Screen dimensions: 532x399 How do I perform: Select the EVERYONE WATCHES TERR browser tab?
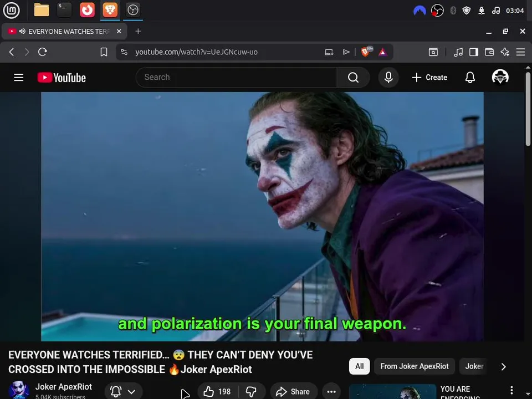64,31
